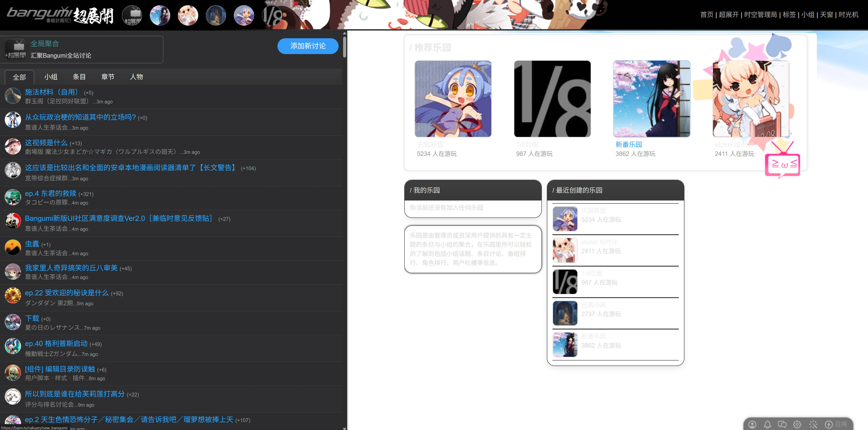This screenshot has height=430, width=868.
Task: Select the 章节 tab
Action: pos(108,77)
